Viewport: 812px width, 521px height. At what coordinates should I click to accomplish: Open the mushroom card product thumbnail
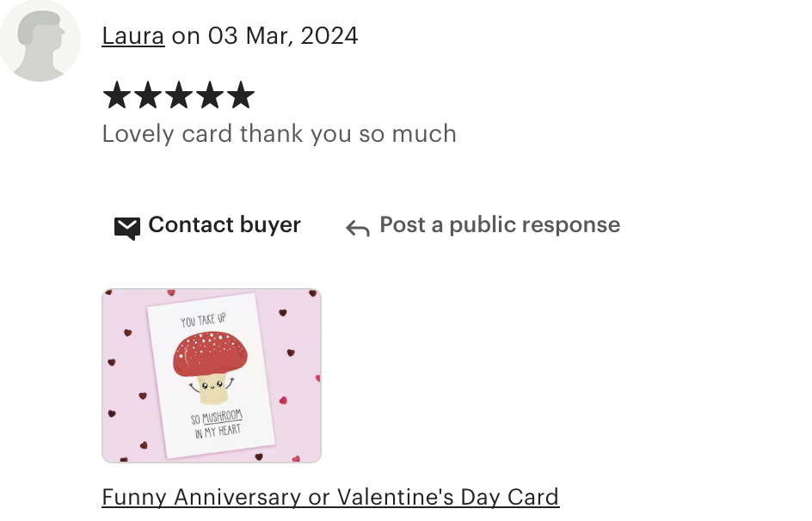coord(212,376)
